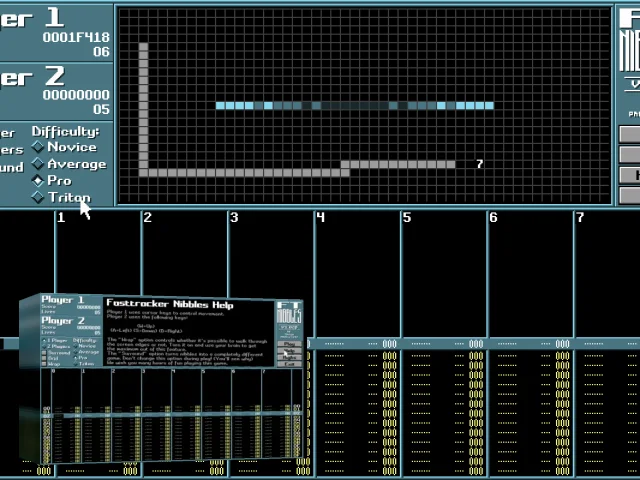
Task: Click the 3D Nibbles Help box thumbnail
Action: [161, 378]
